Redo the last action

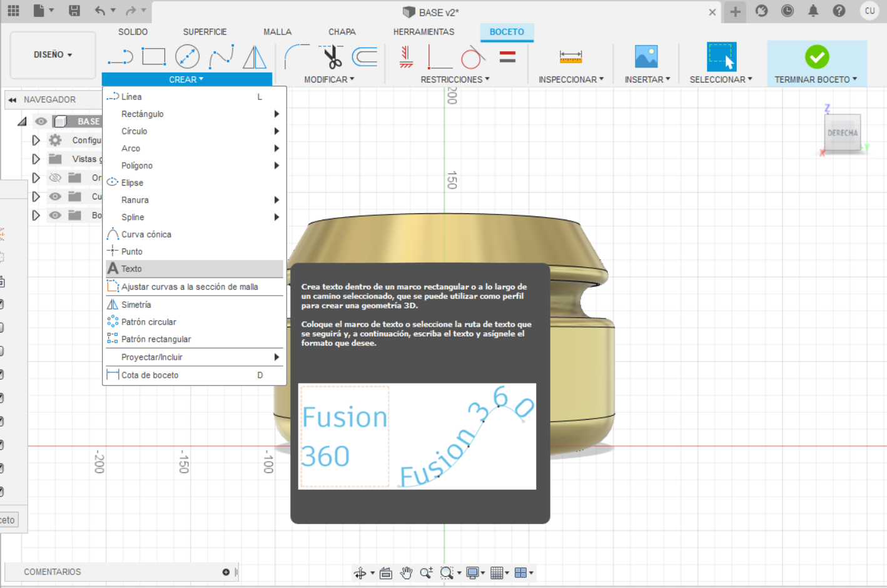click(131, 11)
